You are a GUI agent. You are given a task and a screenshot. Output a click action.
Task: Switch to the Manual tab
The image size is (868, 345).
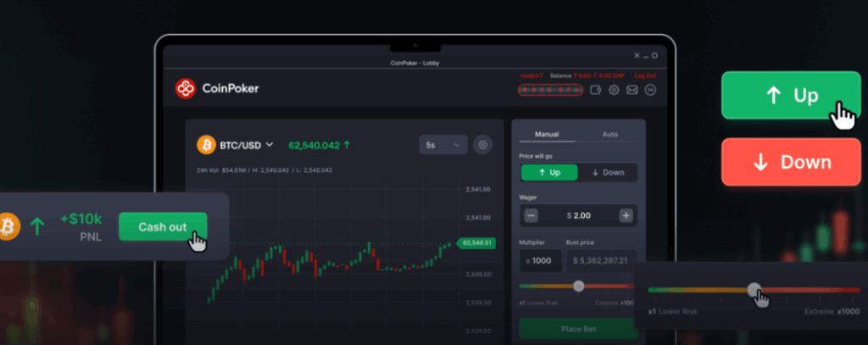pyautogui.click(x=547, y=135)
